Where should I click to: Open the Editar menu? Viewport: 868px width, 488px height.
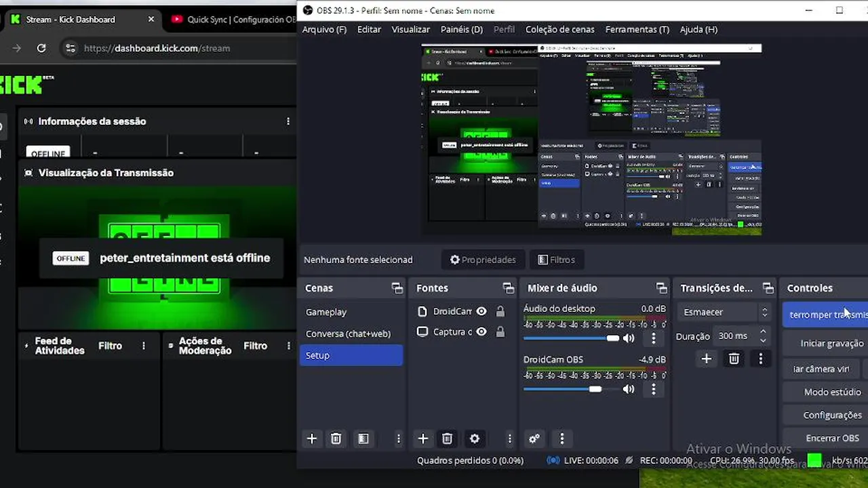(x=369, y=29)
